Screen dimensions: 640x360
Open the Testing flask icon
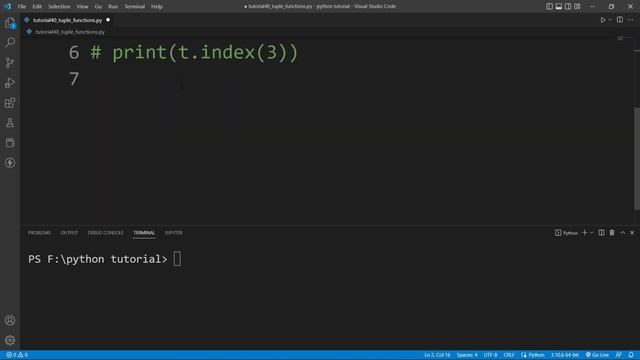[x=10, y=122]
